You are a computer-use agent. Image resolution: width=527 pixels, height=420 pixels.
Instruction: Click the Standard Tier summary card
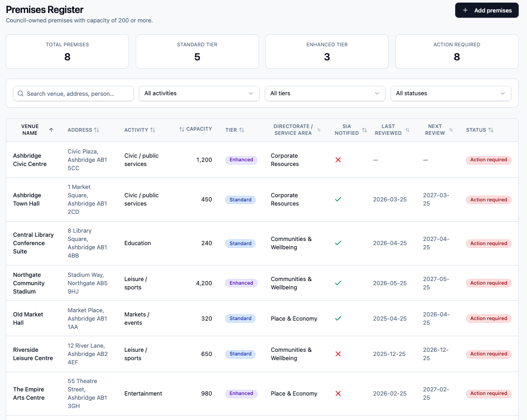pyautogui.click(x=197, y=52)
